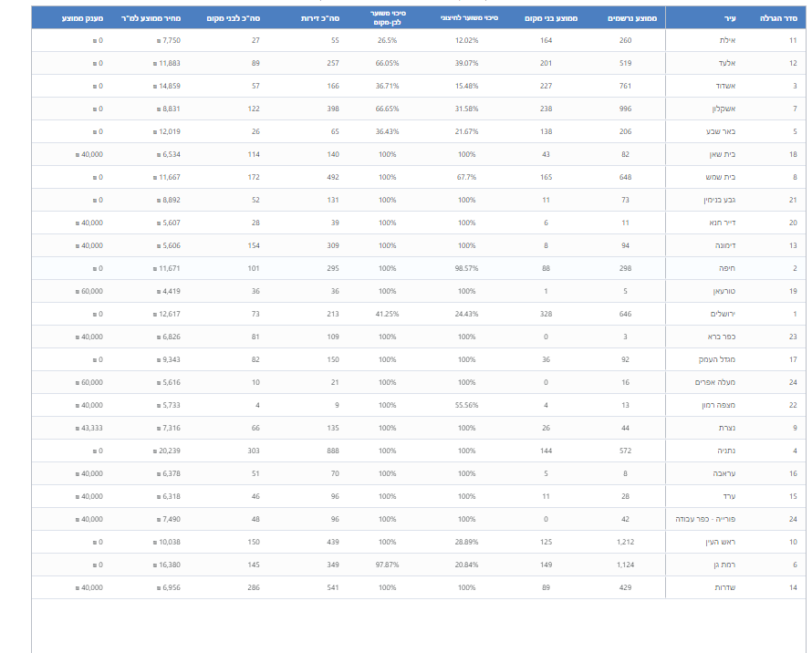Select the city cell מצפה רמון
The width and height of the screenshot is (812, 653).
tap(719, 405)
